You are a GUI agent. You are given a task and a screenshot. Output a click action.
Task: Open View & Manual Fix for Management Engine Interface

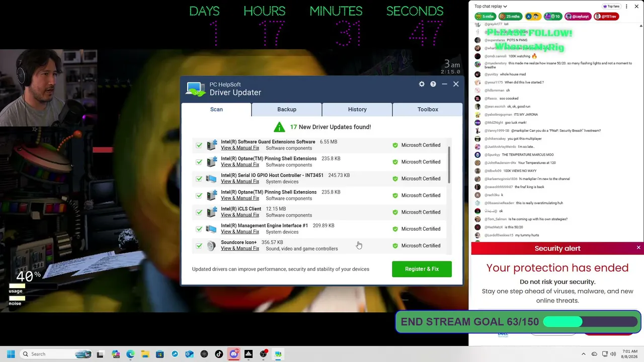240,232
